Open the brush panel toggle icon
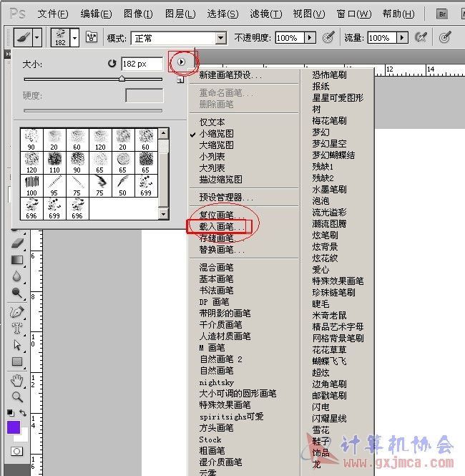Viewport: 465px width, 476px height. [92, 37]
